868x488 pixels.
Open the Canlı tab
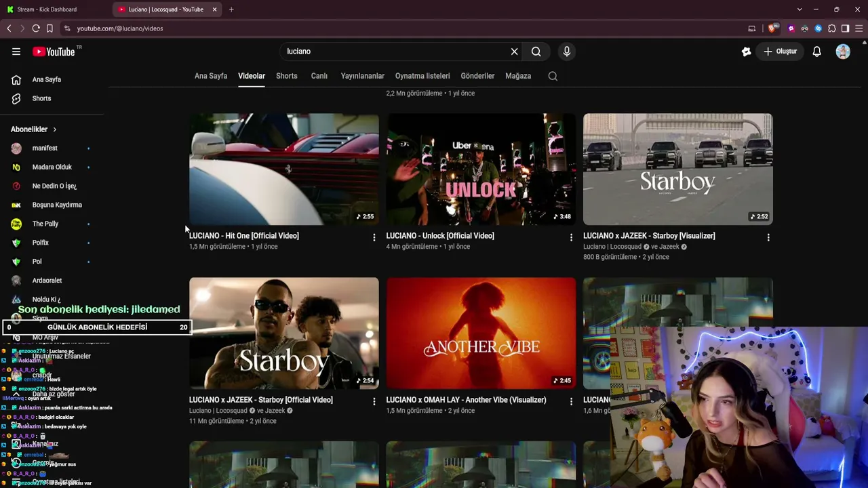click(x=319, y=76)
